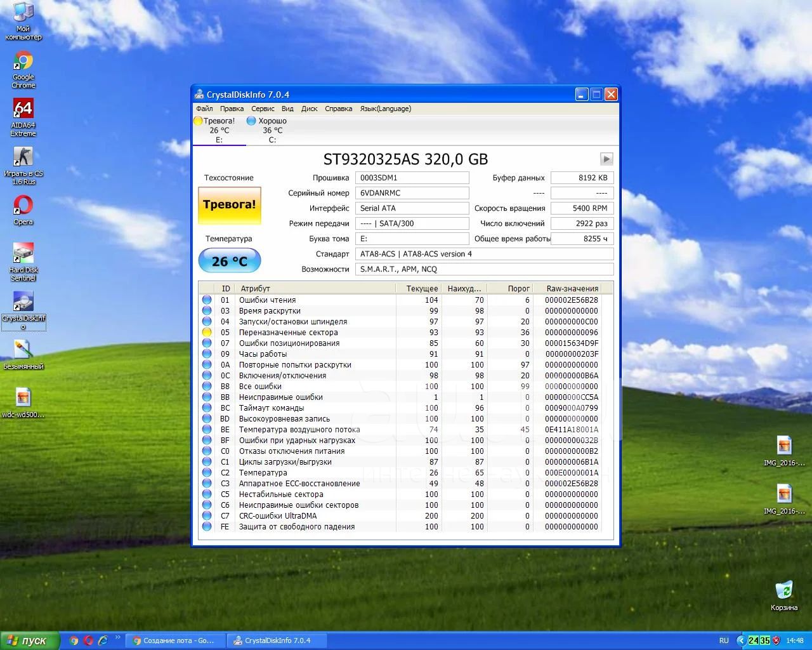
Task: Click yellow status icon for Reallocated sectors row
Action: tap(207, 332)
